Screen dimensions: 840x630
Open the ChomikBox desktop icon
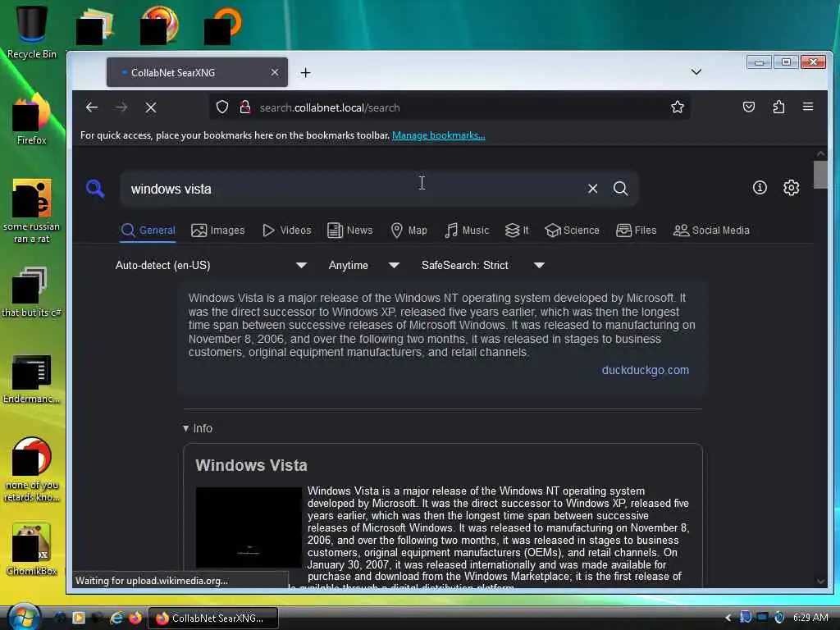[32, 550]
